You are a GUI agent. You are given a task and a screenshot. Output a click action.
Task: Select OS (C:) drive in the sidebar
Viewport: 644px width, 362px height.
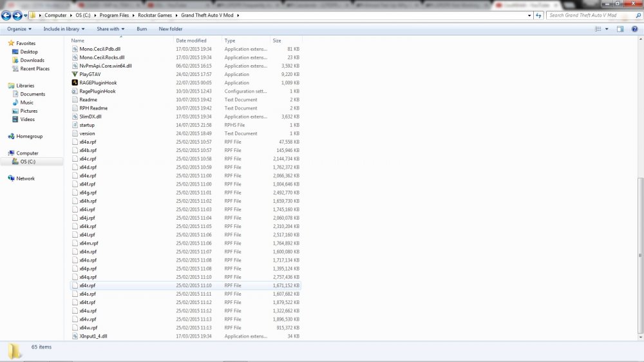pos(28,162)
